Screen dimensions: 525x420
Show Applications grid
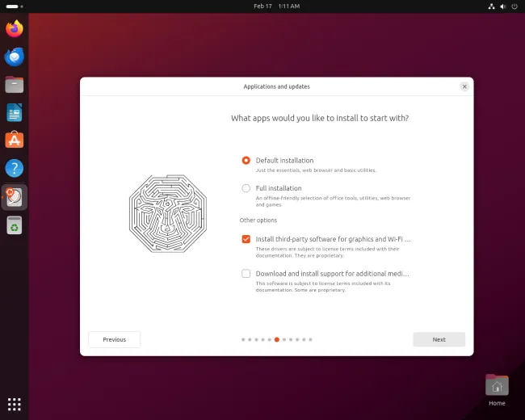(14, 404)
